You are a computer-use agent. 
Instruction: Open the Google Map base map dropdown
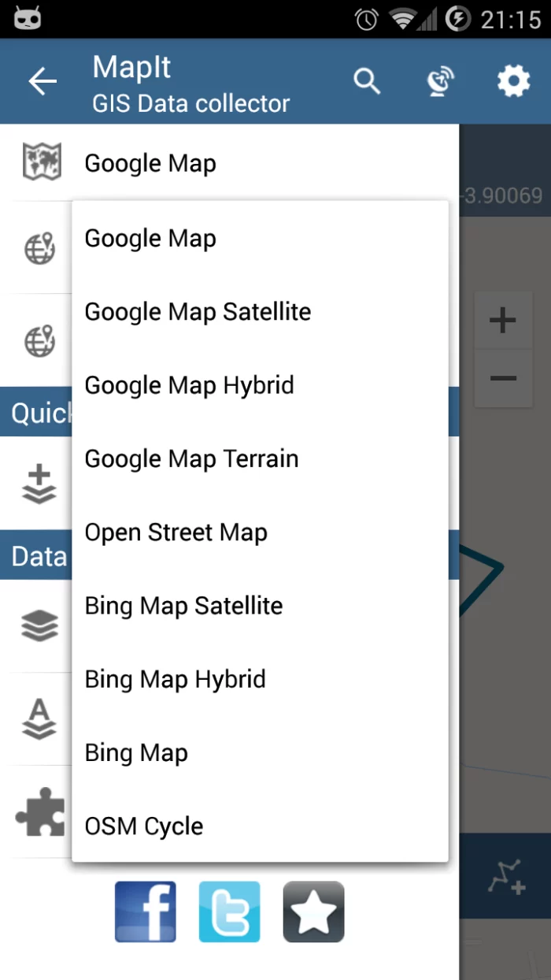pos(150,163)
